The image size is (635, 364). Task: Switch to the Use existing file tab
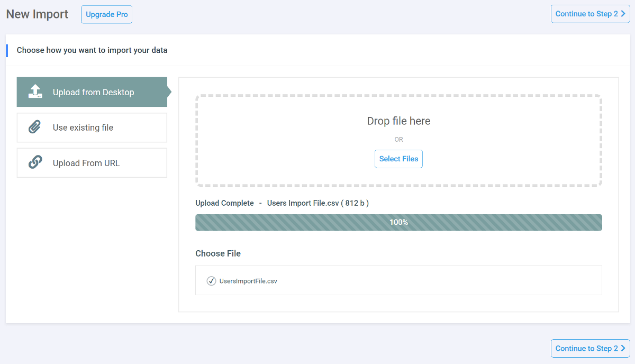(92, 127)
